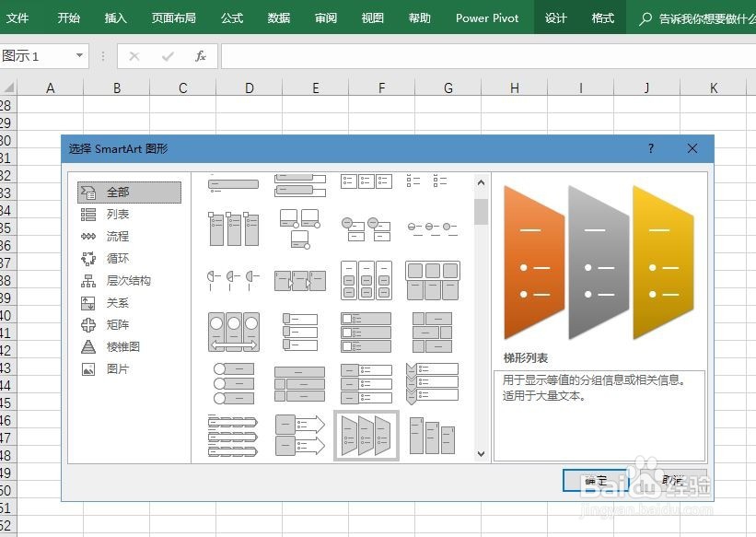Switch to the 设计 contextual tab

click(x=556, y=18)
